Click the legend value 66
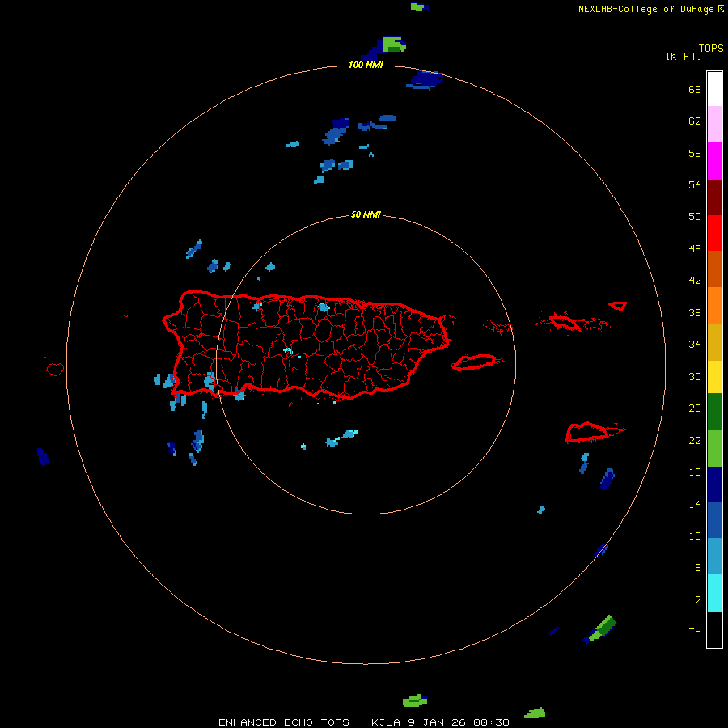This screenshot has height=728, width=728. click(695, 89)
